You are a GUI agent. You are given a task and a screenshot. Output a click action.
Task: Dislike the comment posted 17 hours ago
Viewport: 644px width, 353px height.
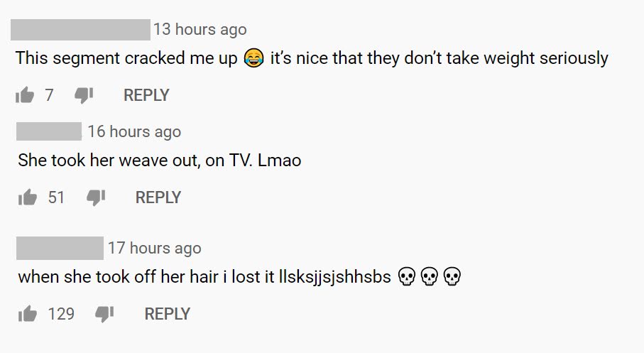tap(104, 315)
